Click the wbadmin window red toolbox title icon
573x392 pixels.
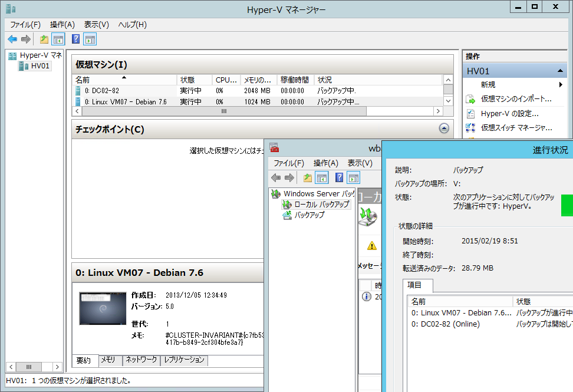(x=274, y=147)
